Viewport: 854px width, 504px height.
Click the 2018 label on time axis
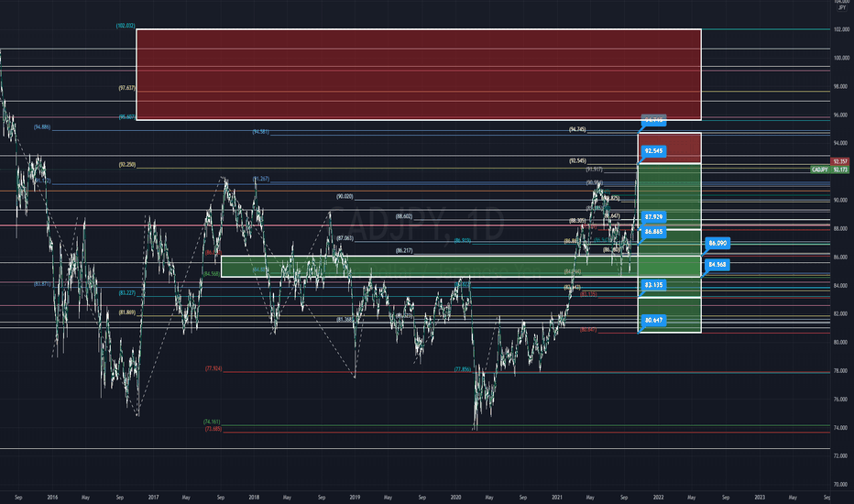tap(254, 498)
